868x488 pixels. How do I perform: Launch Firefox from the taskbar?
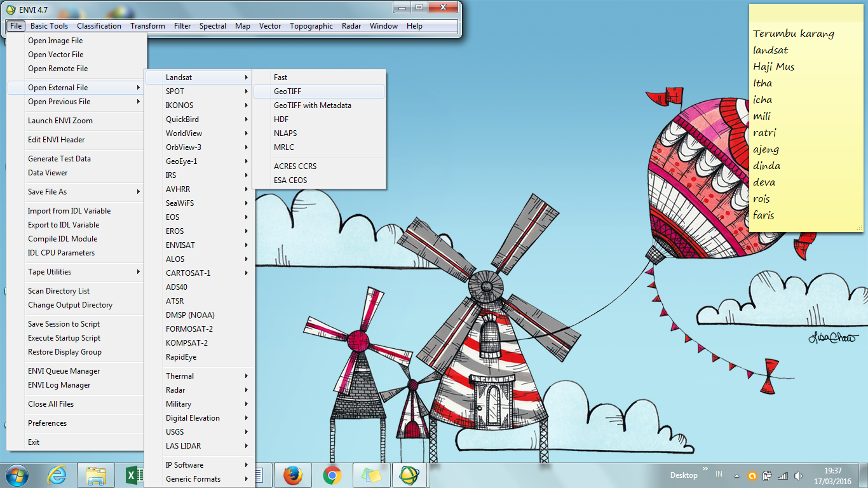point(292,475)
